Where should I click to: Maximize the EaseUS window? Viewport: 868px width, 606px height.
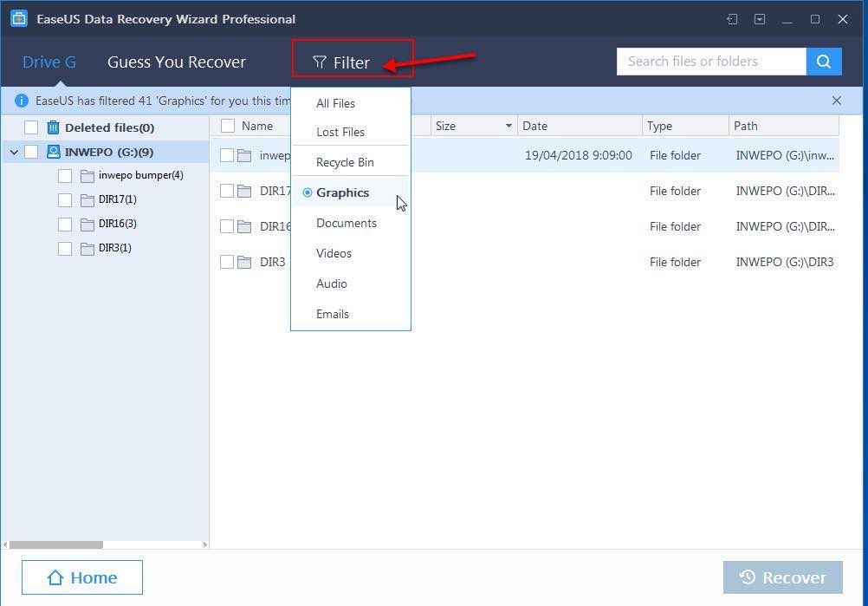[815, 19]
